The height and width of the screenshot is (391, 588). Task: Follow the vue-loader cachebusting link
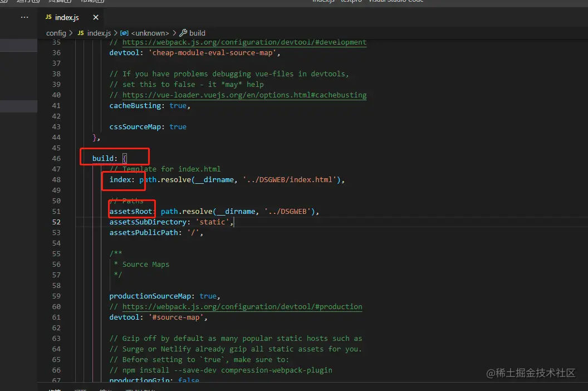point(244,95)
